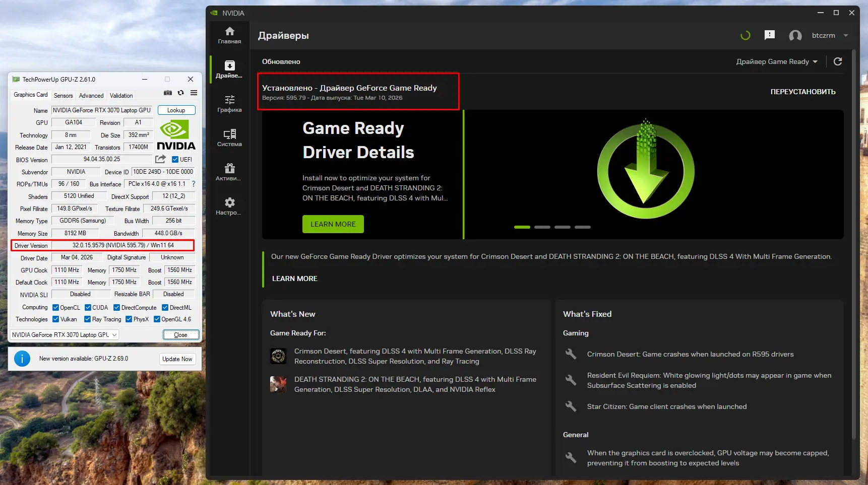Click the GPU-Z screenshot camera icon
Screen dimensions: 868x485
pos(168,93)
